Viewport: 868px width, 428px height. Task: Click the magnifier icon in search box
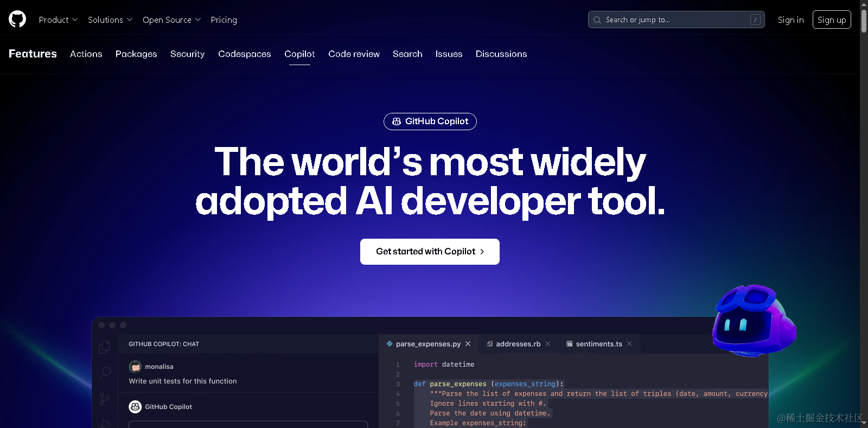click(597, 20)
